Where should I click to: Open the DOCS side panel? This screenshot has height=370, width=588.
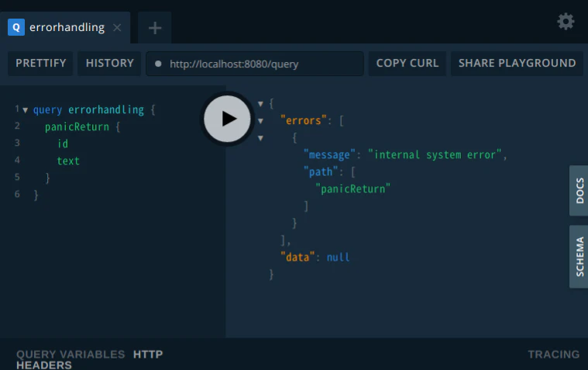tap(579, 191)
